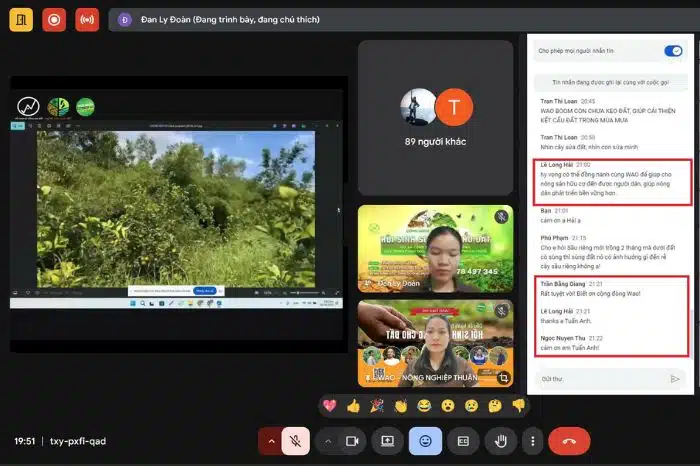This screenshot has height=466, width=700.
Task: Click the red recording indicator button
Action: click(x=53, y=18)
